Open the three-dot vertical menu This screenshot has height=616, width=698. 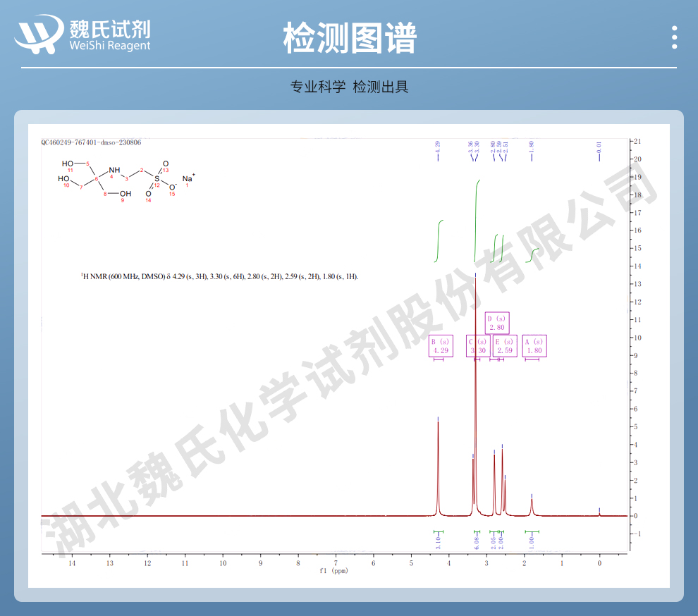(x=674, y=37)
